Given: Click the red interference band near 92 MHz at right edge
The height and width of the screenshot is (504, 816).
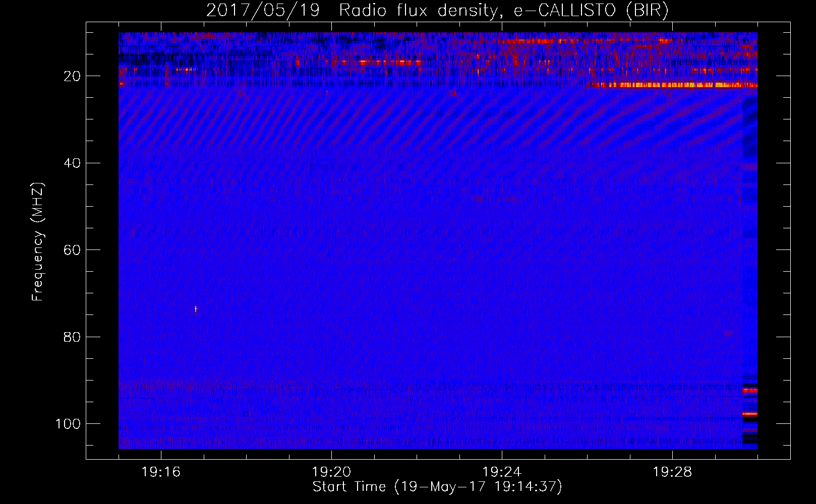Looking at the screenshot, I should tap(750, 391).
